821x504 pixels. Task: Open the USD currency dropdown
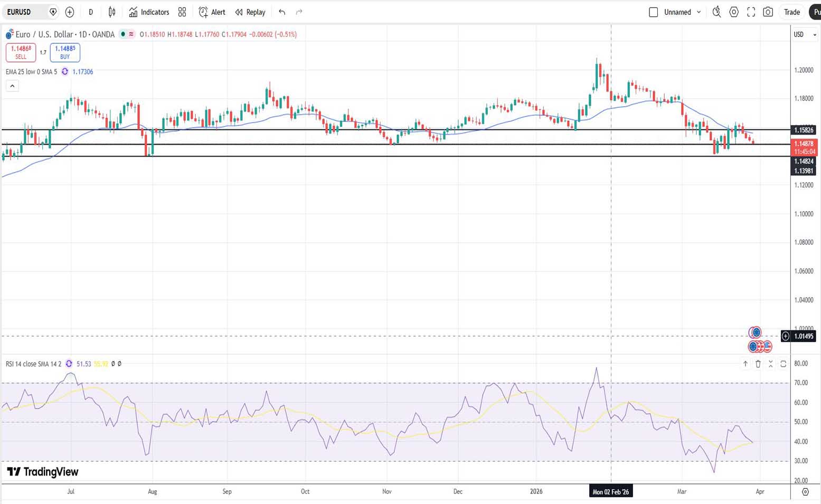coord(805,35)
